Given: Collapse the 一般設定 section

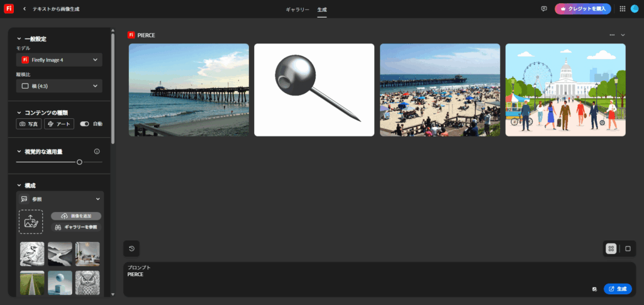Looking at the screenshot, I should [x=19, y=39].
